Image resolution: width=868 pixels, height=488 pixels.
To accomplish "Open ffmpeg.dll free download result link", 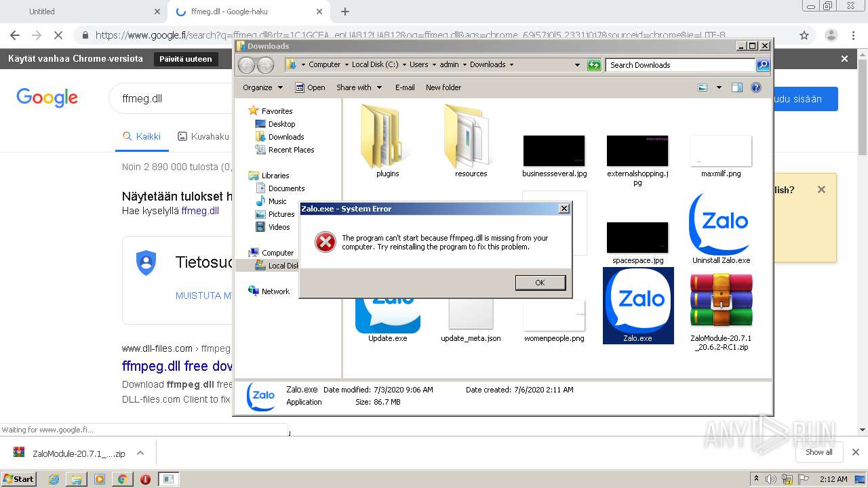I will point(177,367).
